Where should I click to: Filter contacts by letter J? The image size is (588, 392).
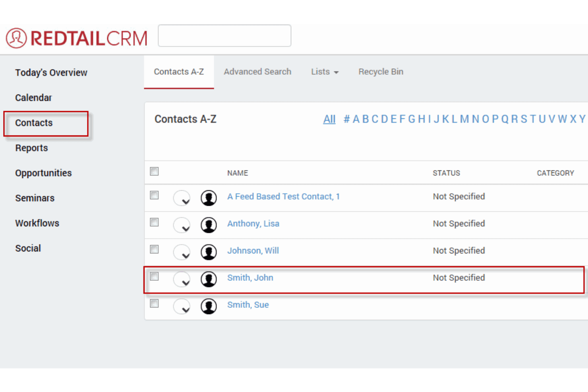click(437, 119)
